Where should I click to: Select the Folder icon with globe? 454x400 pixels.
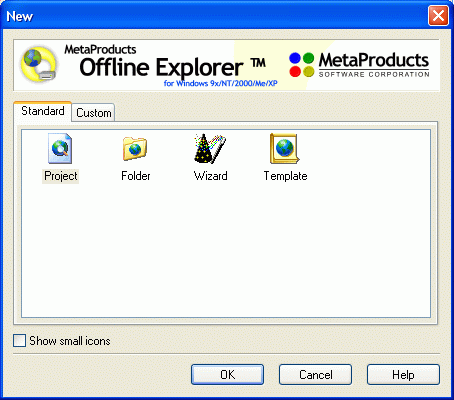(135, 149)
